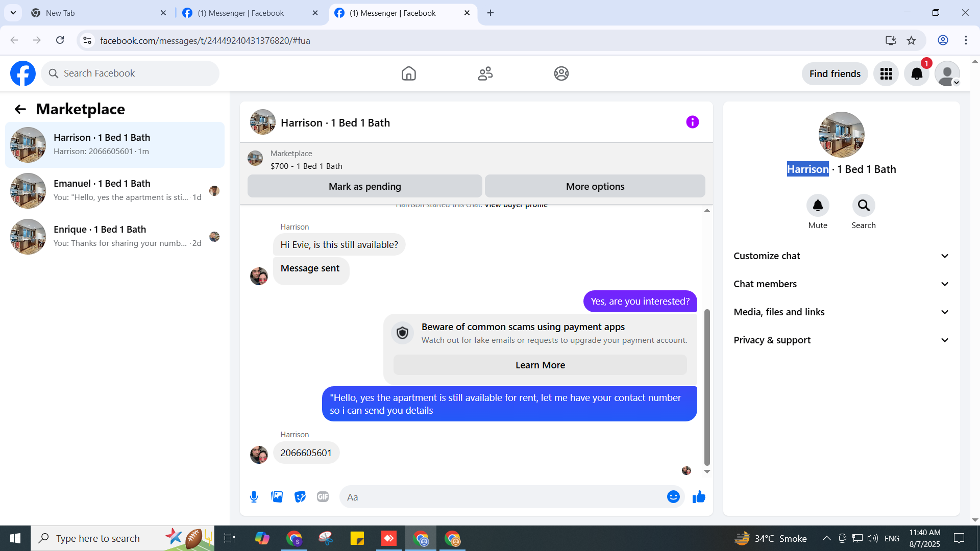The height and width of the screenshot is (551, 980).
Task: Open the Emanuel 1 Bed 1 Bath conversation
Action: click(115, 190)
